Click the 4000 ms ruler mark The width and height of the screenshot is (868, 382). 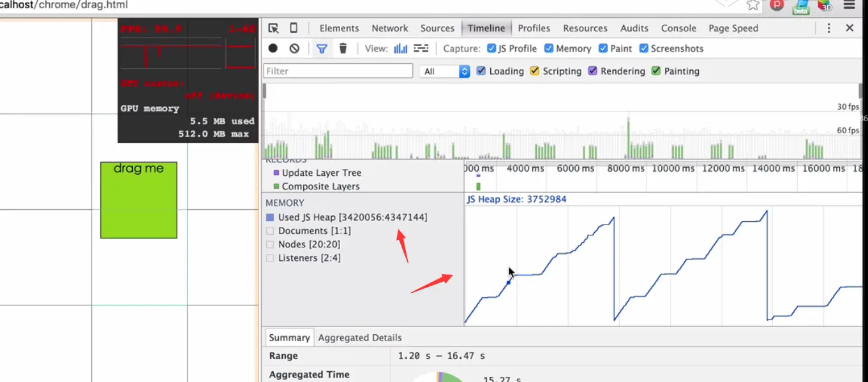pyautogui.click(x=526, y=168)
